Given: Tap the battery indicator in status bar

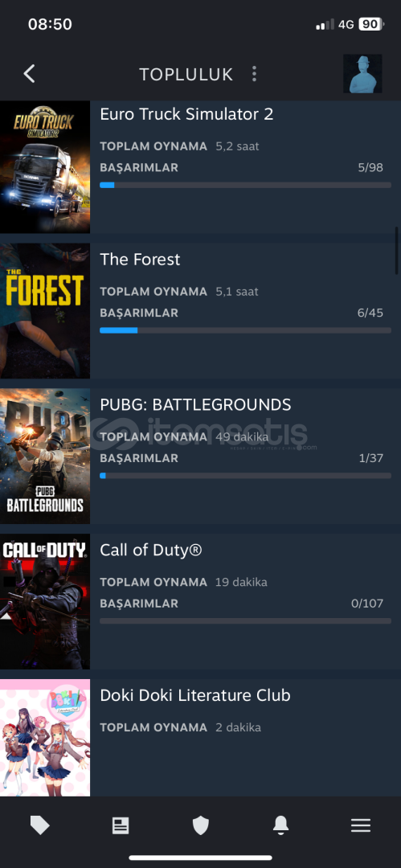Looking at the screenshot, I should 371,24.
